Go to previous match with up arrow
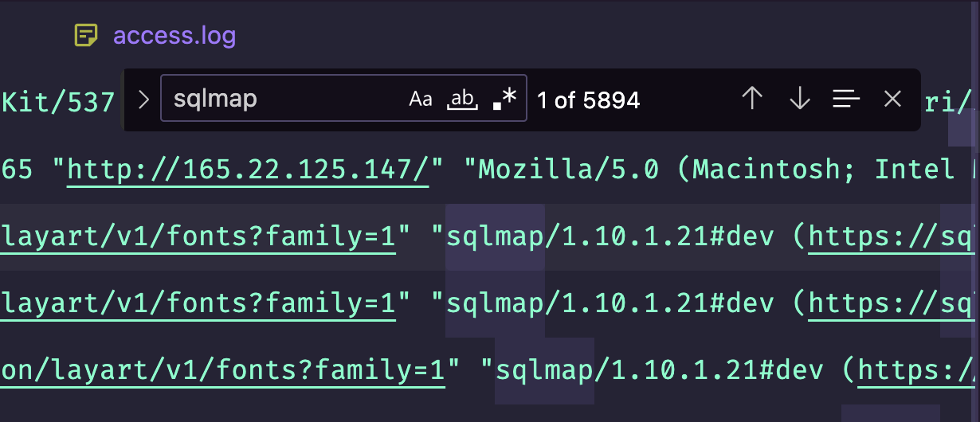The image size is (980, 422). click(x=752, y=99)
